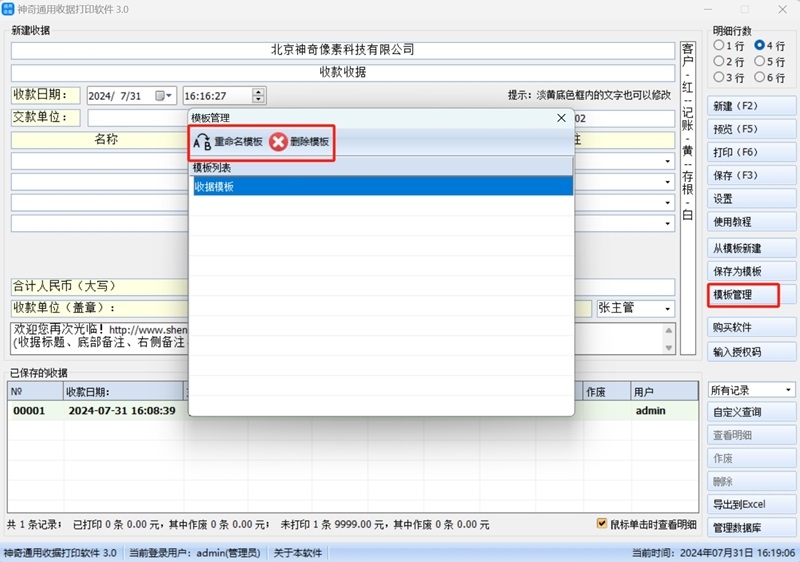Select 4 行 detail row option
Viewport: 800px width, 562px height.
point(770,45)
